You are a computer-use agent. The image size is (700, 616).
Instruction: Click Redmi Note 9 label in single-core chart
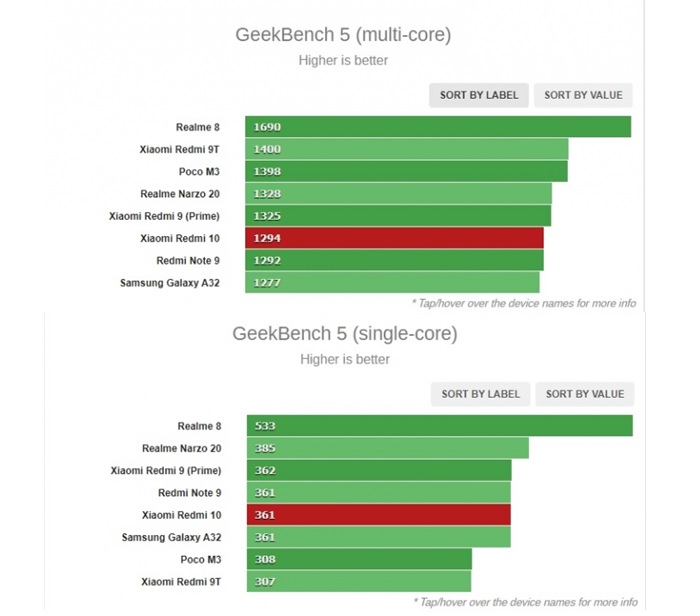tap(189, 493)
